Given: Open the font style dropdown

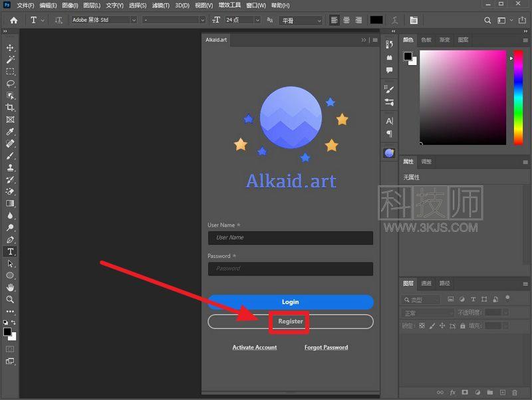Looking at the screenshot, I should point(203,20).
